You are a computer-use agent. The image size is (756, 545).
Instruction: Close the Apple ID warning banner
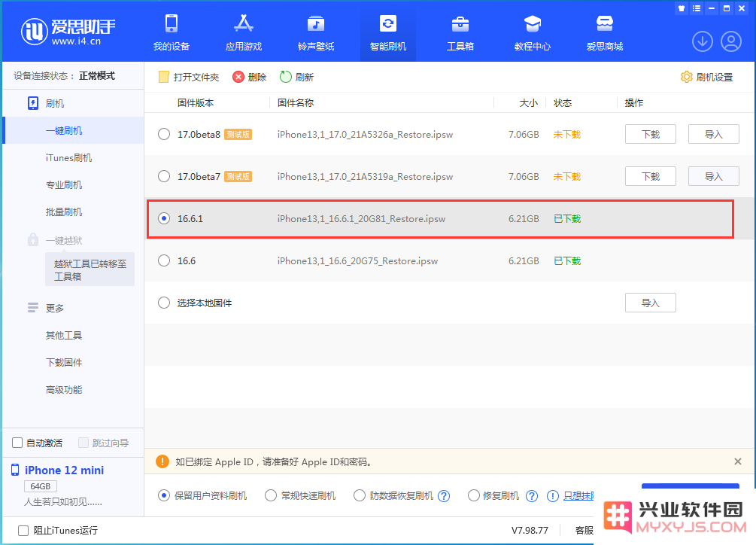738,461
